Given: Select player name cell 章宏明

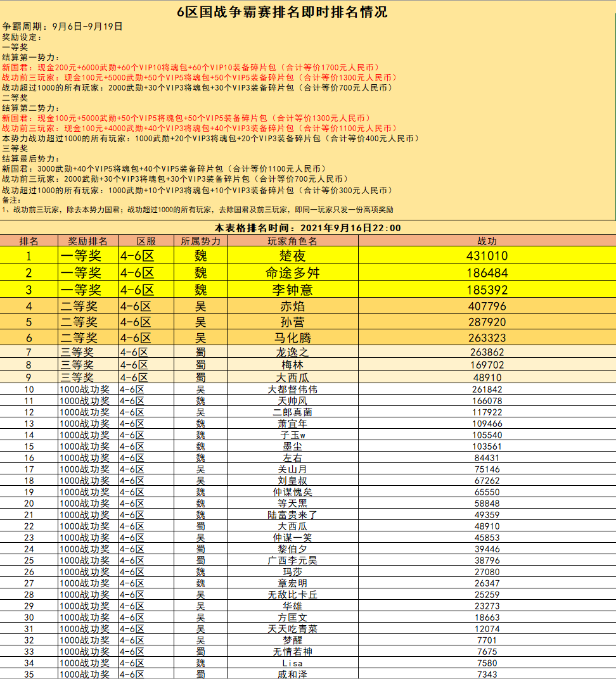Looking at the screenshot, I should (292, 583).
